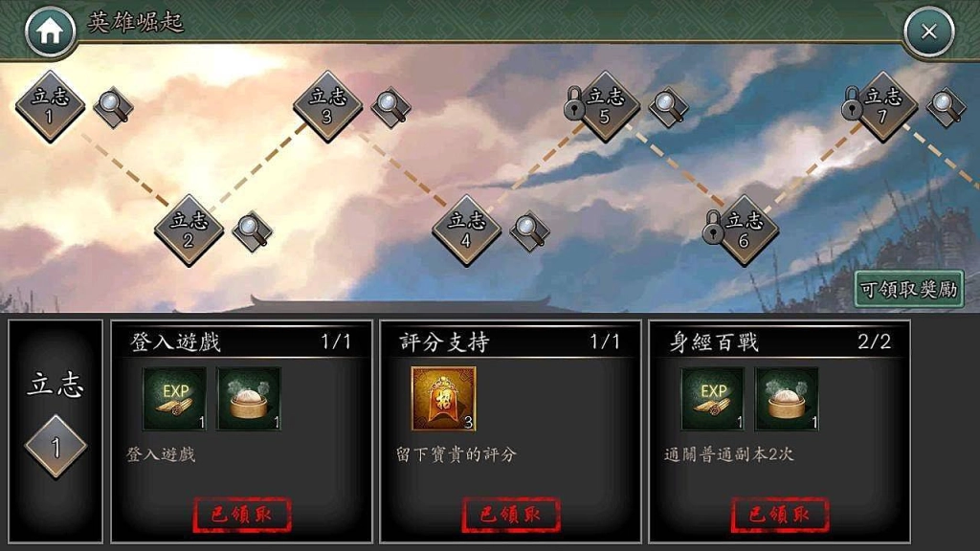This screenshot has width=980, height=551.
Task: Select the 立志 4 stage node
Action: 466,231
